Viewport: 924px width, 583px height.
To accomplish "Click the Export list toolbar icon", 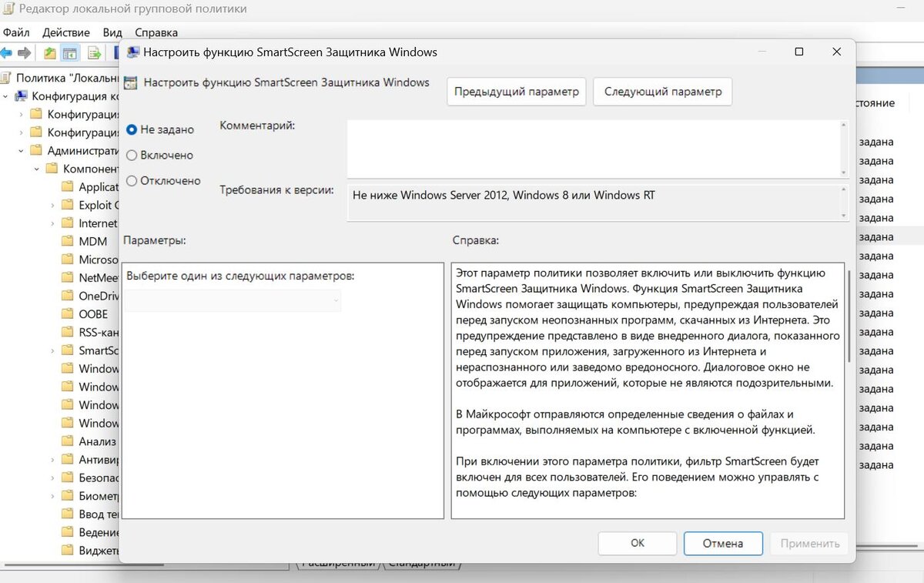I will [94, 53].
